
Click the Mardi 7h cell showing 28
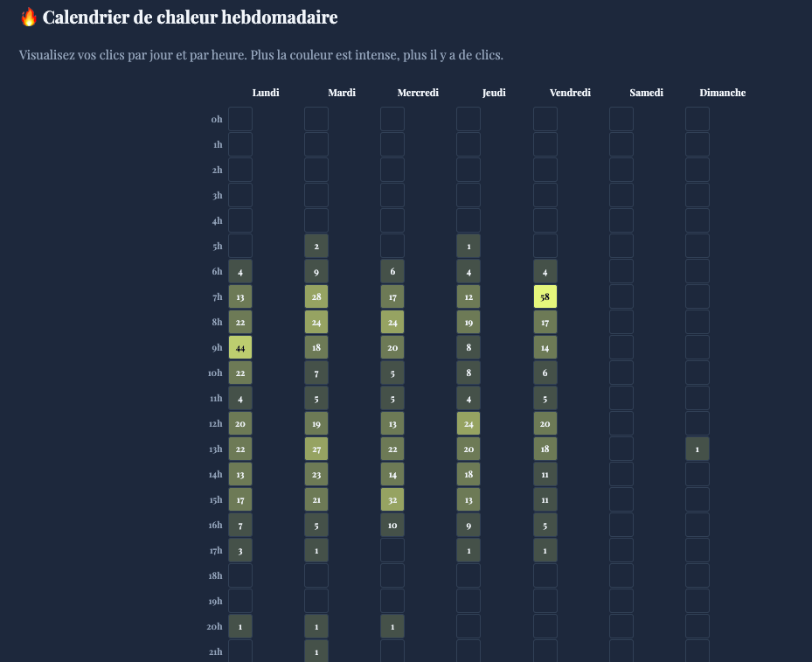coord(316,297)
